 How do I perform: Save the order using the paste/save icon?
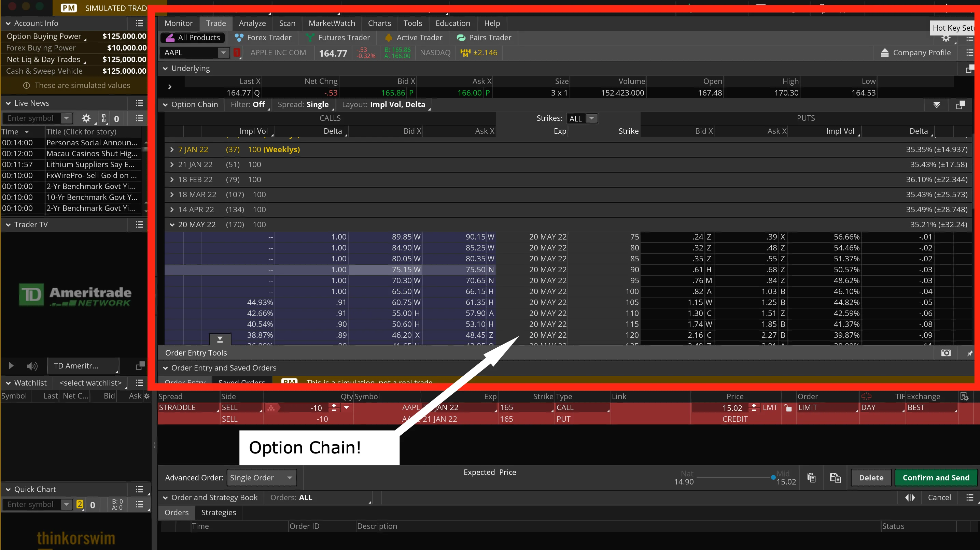[x=835, y=478]
